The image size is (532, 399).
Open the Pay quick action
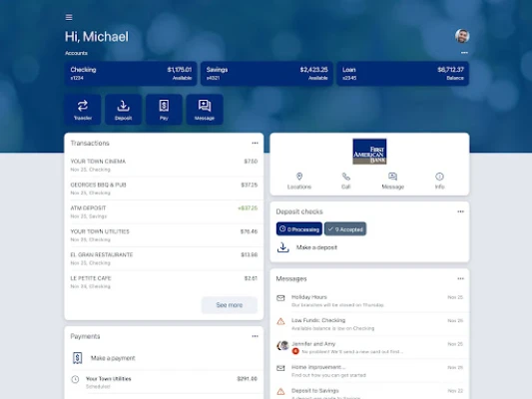[x=164, y=110]
